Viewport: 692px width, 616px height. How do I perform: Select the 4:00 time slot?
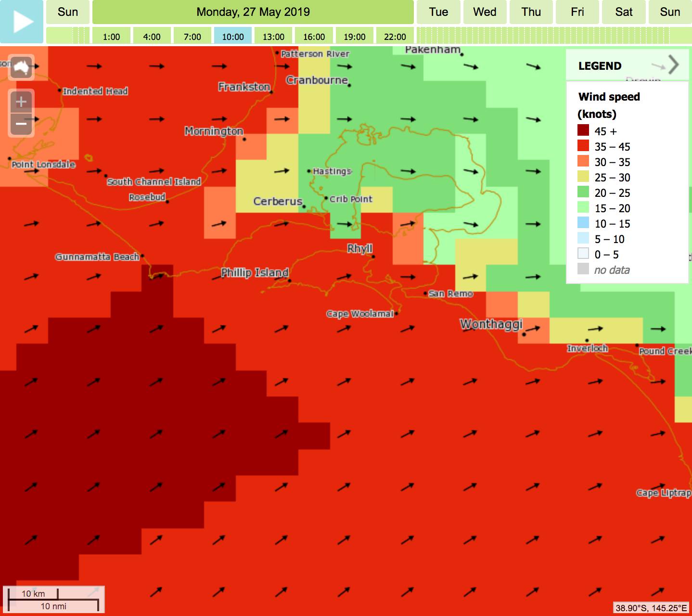point(152,37)
